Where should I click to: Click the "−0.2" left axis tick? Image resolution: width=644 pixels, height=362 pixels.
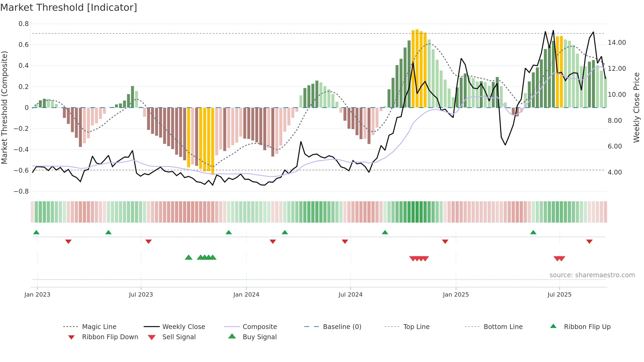click(x=21, y=129)
